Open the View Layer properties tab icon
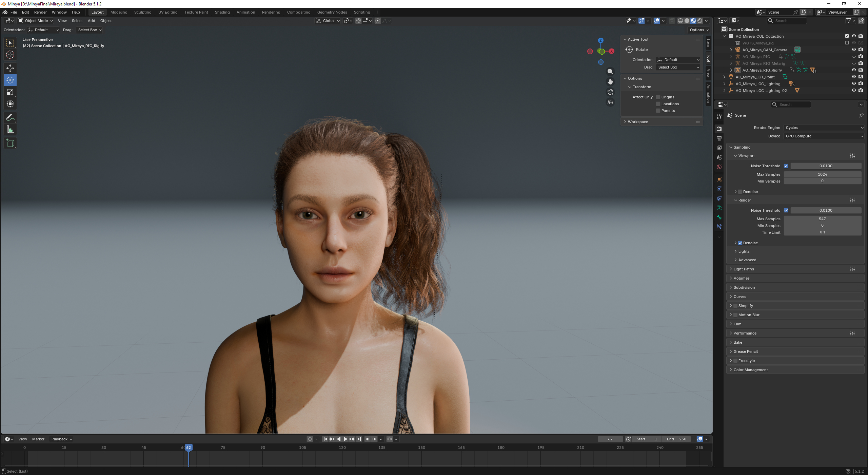868x475 pixels. pos(719,148)
